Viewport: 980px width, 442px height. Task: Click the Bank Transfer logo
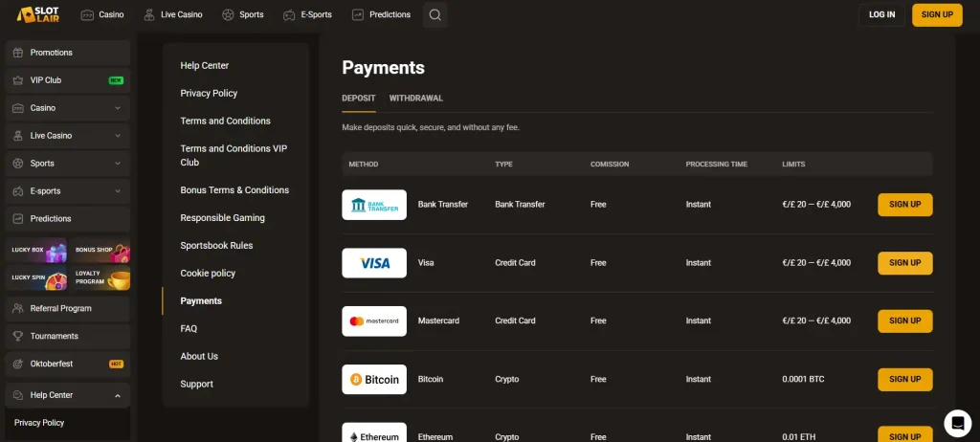pyautogui.click(x=374, y=205)
